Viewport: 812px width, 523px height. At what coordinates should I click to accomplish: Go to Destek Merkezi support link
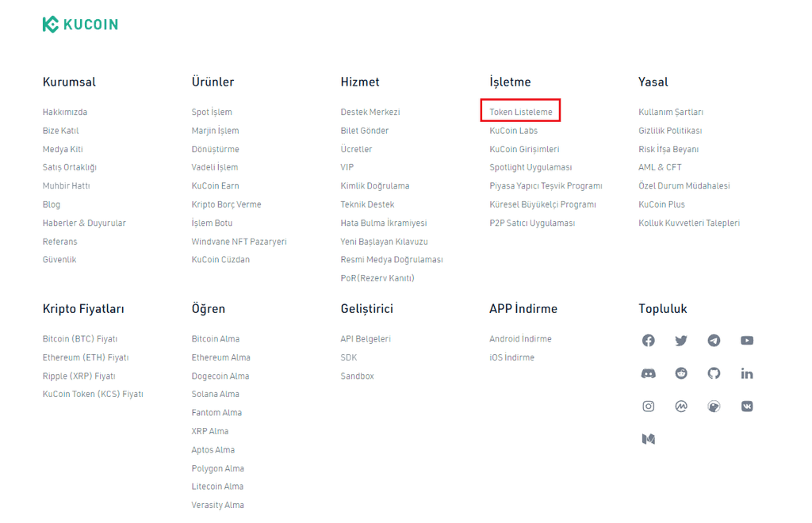point(370,112)
